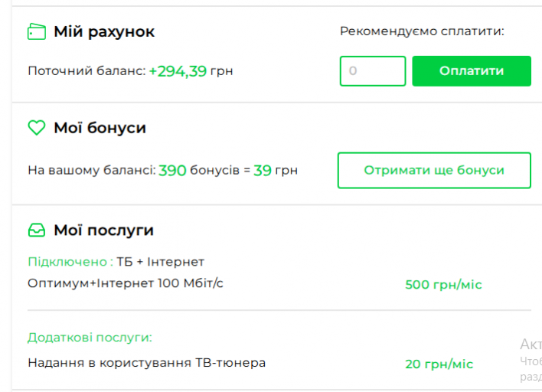Click the Додаткові послуги label

(x=90, y=337)
